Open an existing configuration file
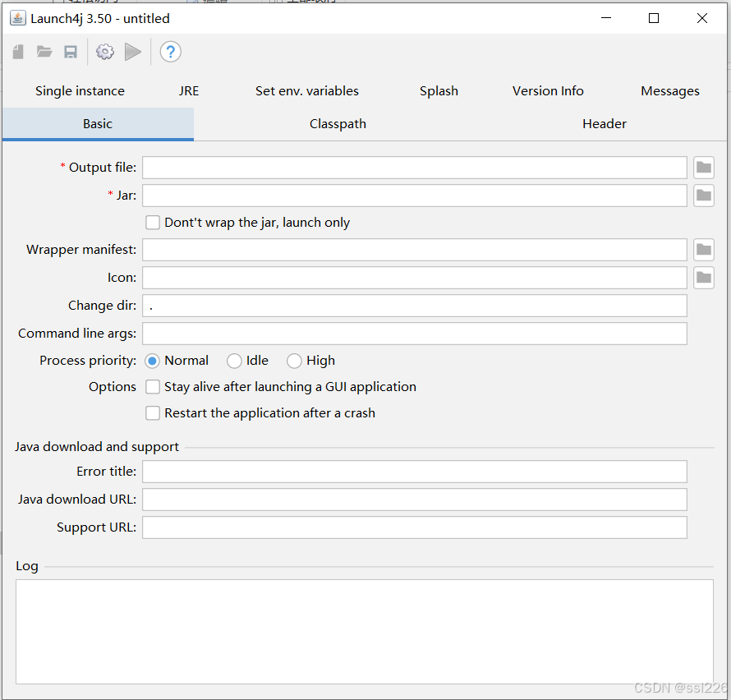731x700 pixels. (x=44, y=52)
